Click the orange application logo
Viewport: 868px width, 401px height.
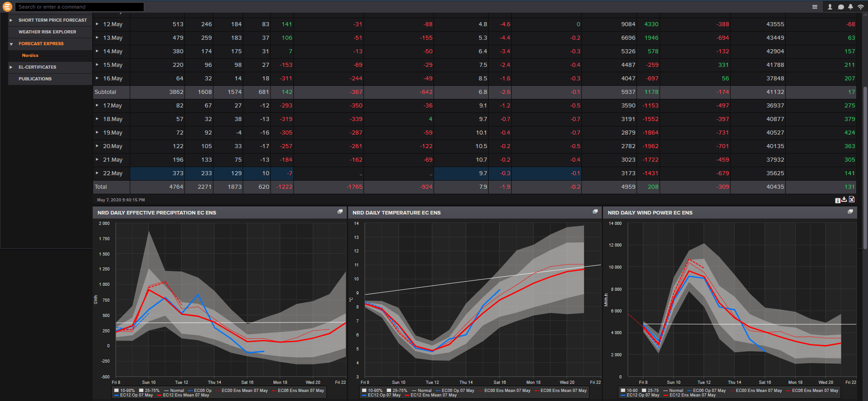pyautogui.click(x=7, y=7)
